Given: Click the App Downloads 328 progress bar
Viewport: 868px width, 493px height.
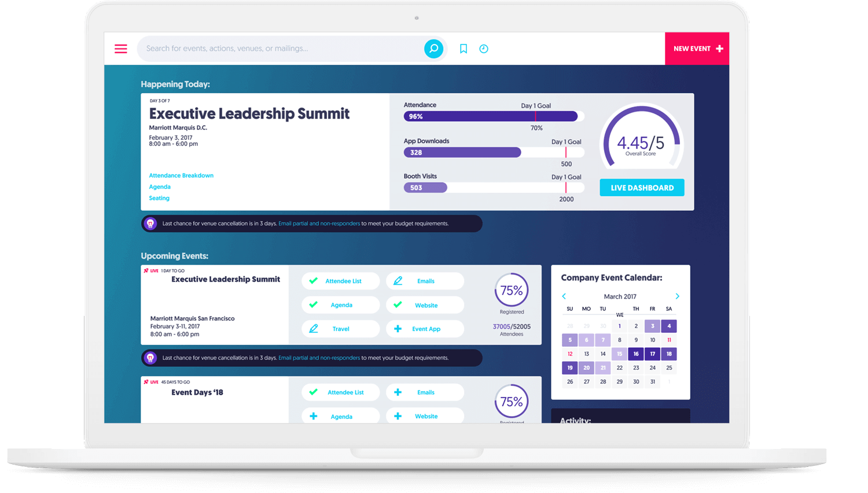Looking at the screenshot, I should pos(494,152).
